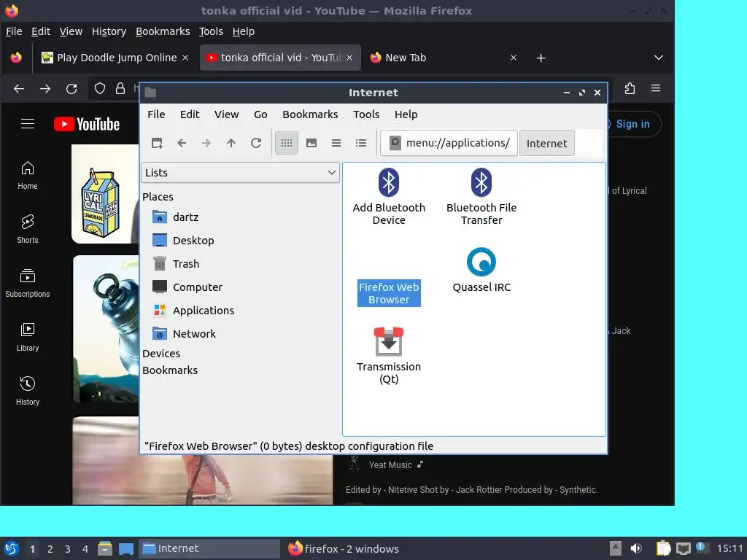Reload the YouTube page in Firefox
This screenshot has height=560, width=747.
(x=71, y=88)
